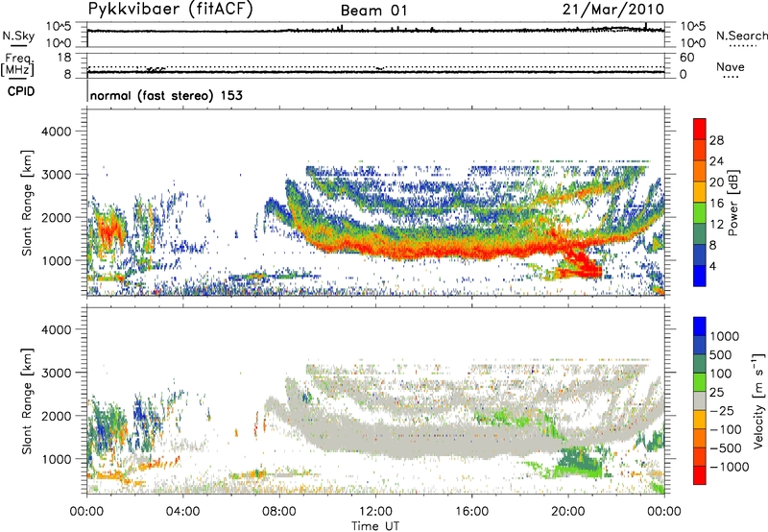Click the '1000' range tick of the velocity panel
The height and width of the screenshot is (532, 768).
coord(57,459)
